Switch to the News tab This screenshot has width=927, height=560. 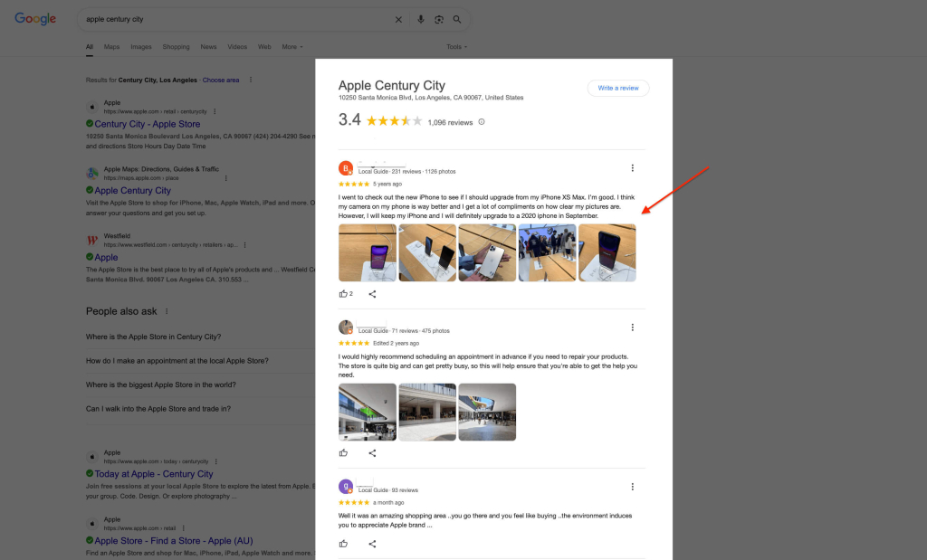click(x=208, y=47)
